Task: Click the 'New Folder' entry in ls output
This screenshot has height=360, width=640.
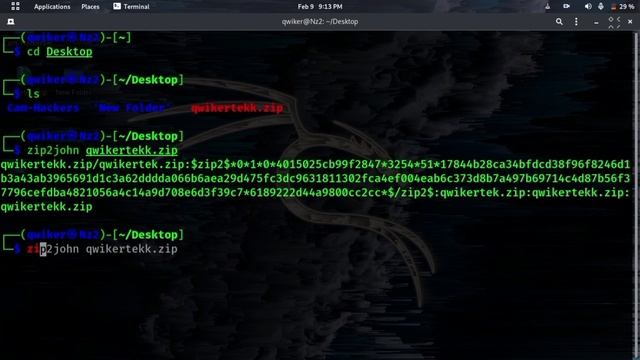Action: pos(132,108)
